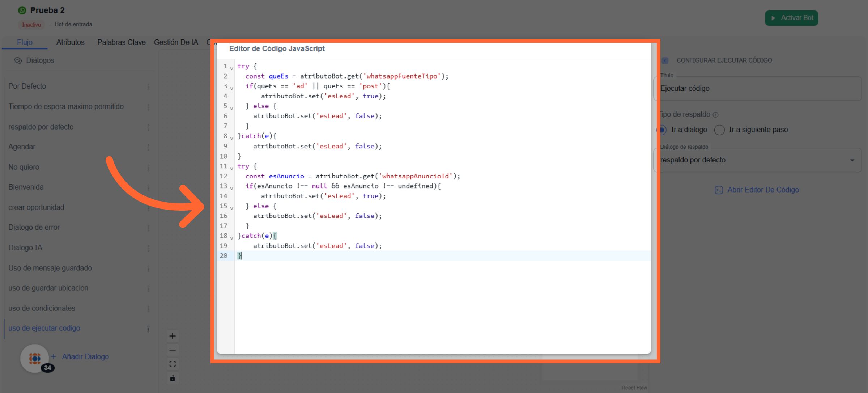Image resolution: width=868 pixels, height=393 pixels.
Task: Click the Titulo input field
Action: click(757, 89)
